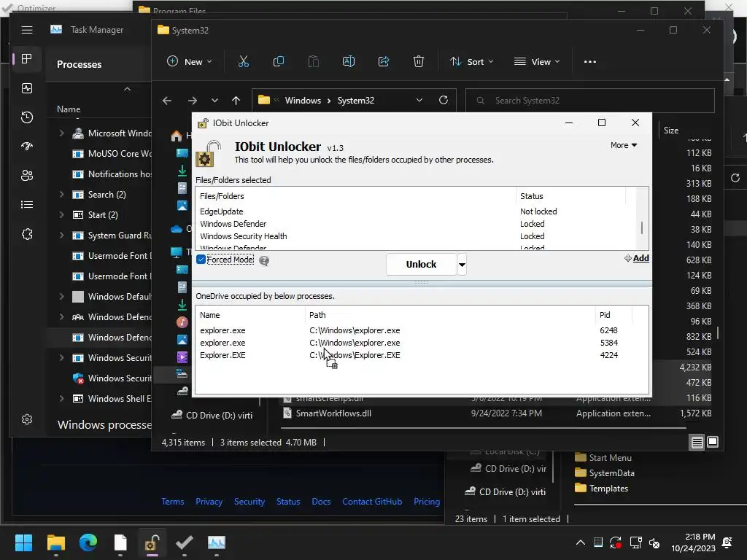Viewport: 747px width, 560px height.
Task: Open Task Manager Services tab icon
Action: 27,234
